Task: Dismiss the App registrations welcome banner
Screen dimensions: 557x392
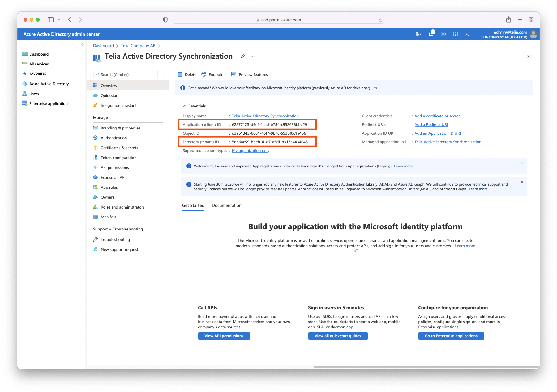Action: point(522,163)
